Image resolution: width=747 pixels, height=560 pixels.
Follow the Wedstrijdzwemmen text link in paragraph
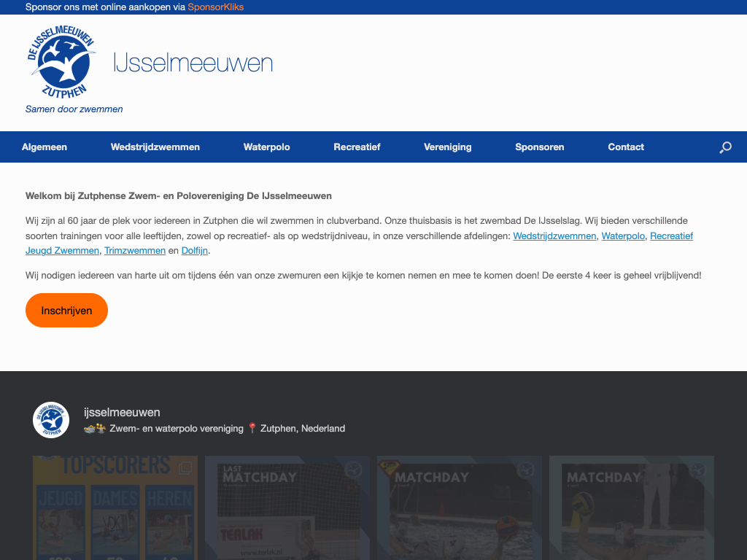tap(554, 236)
